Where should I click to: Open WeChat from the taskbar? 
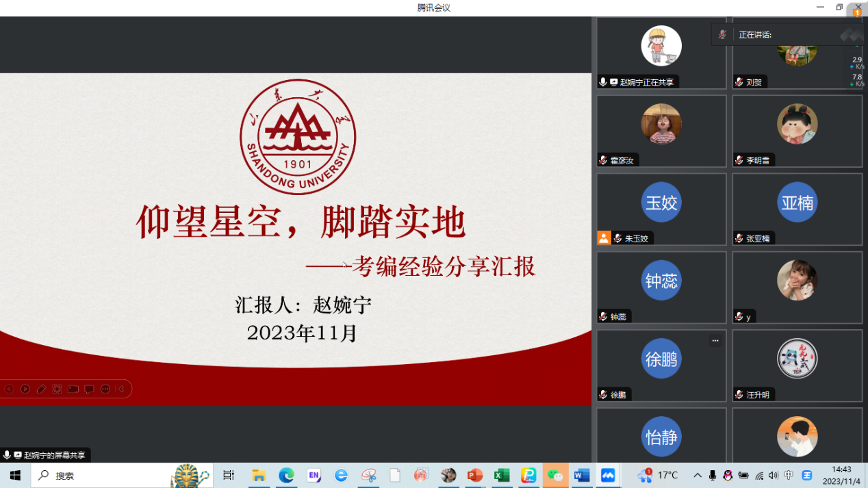coord(555,475)
